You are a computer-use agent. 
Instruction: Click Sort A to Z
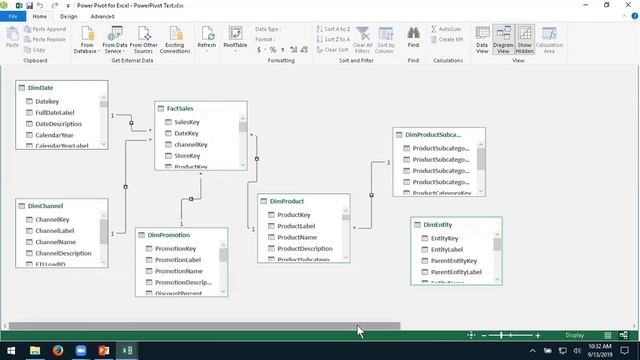(333, 29)
